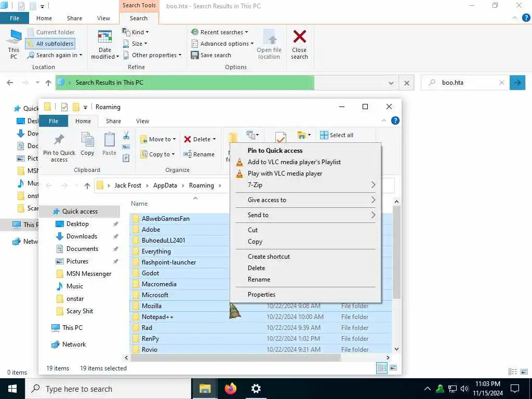Click the red X Close search icon

tap(300, 37)
